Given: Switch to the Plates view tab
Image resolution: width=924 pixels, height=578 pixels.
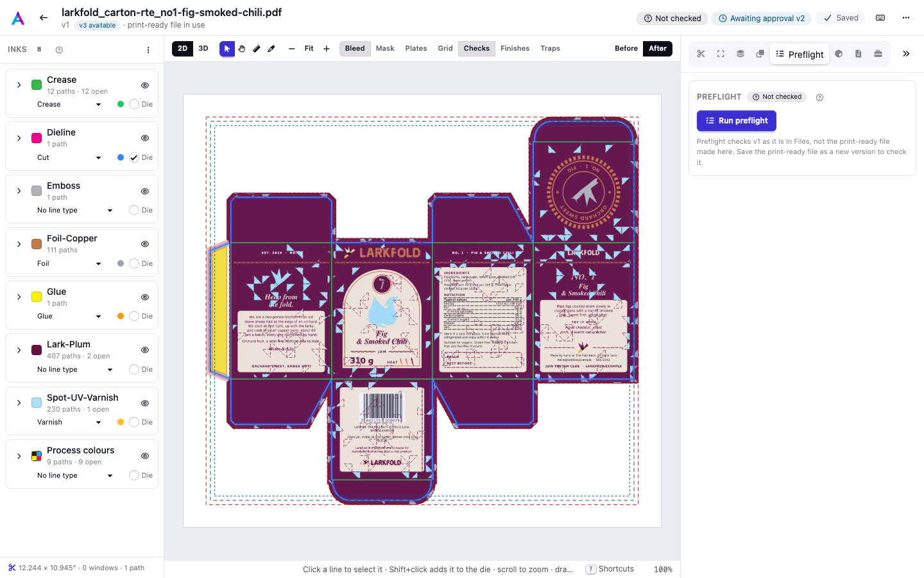Looking at the screenshot, I should 416,49.
